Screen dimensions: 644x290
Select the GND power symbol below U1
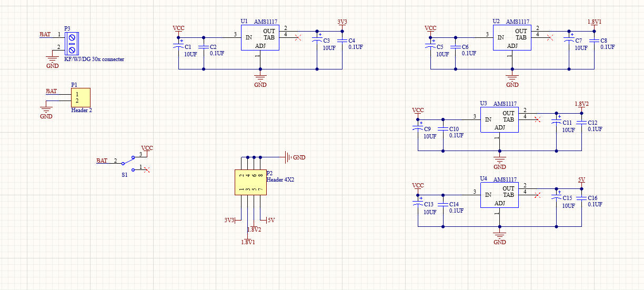coord(260,80)
